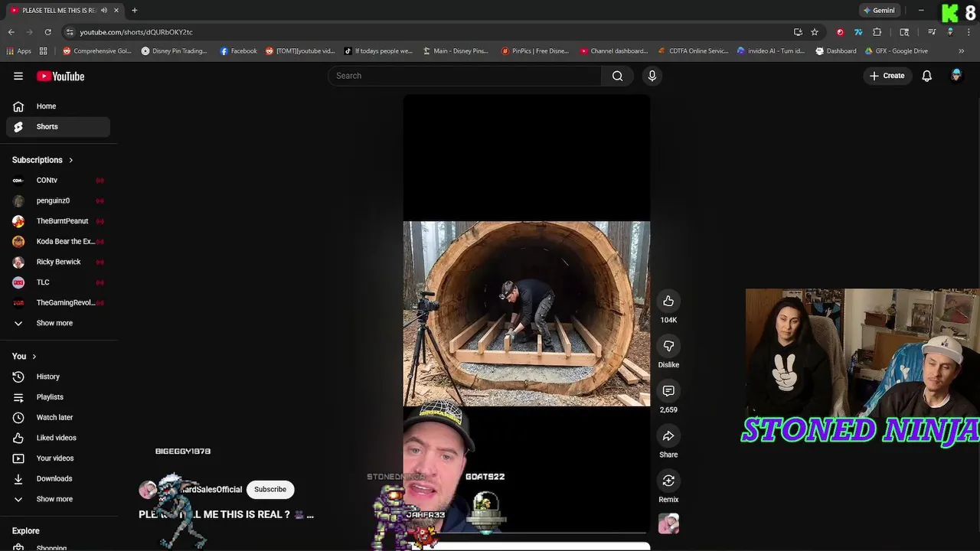Open Ricky Berwick subscription
The width and height of the screenshot is (980, 551).
tap(58, 262)
